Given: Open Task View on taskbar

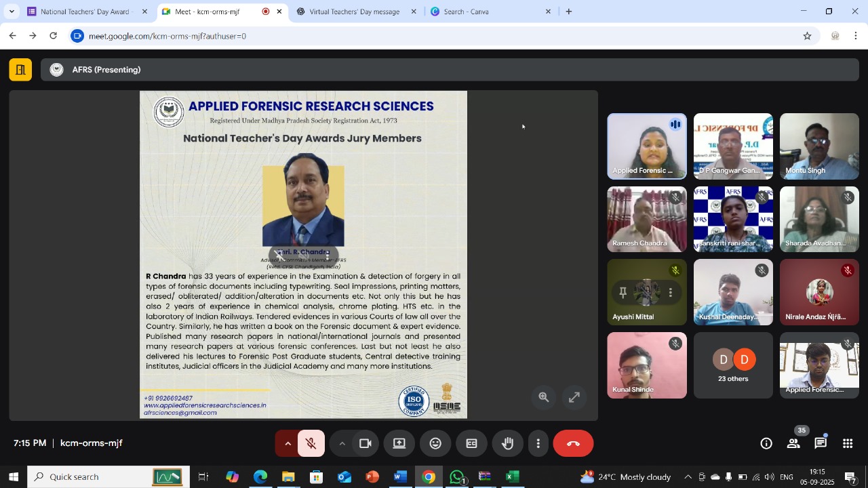Looking at the screenshot, I should (x=203, y=477).
